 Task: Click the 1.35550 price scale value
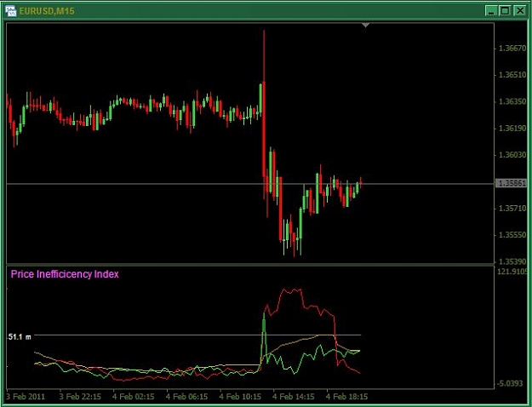[x=512, y=235]
